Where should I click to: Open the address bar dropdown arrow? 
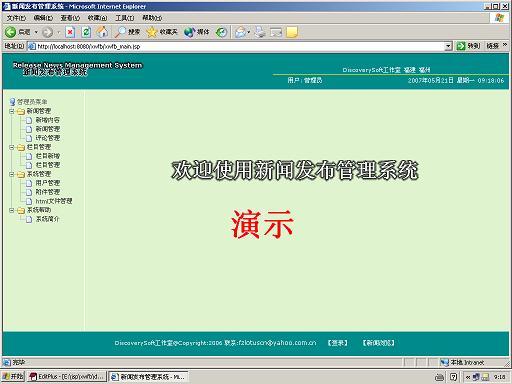click(x=448, y=46)
